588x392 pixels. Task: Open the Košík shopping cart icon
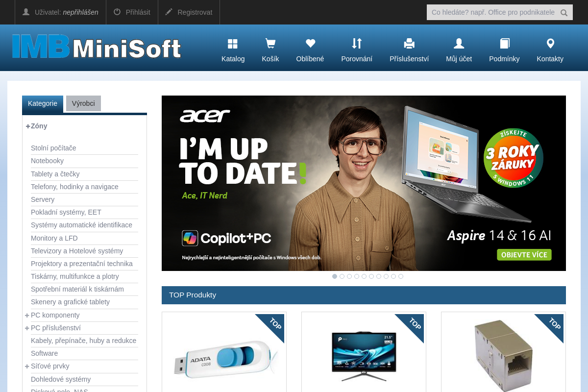click(x=270, y=44)
